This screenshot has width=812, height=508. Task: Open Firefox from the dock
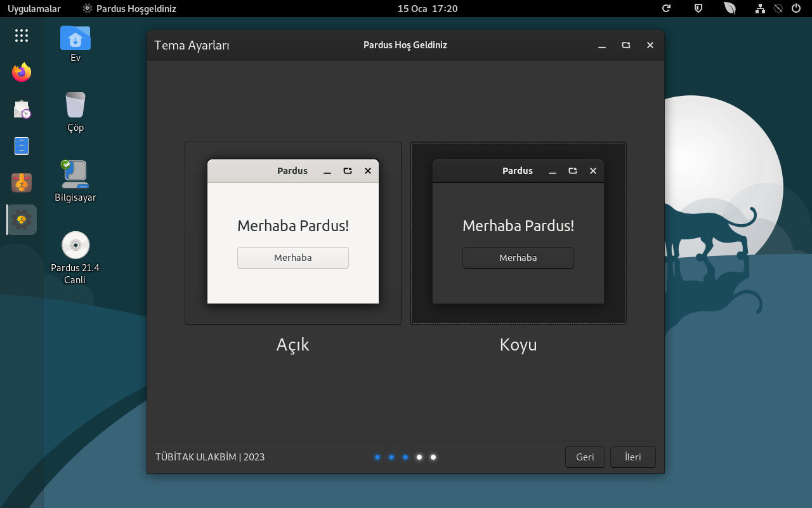pyautogui.click(x=22, y=72)
